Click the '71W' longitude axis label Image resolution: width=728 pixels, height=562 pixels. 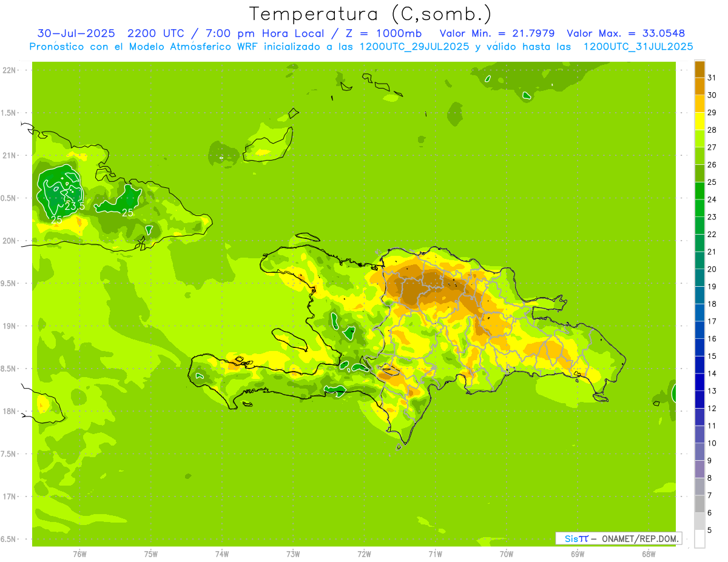pos(436,554)
